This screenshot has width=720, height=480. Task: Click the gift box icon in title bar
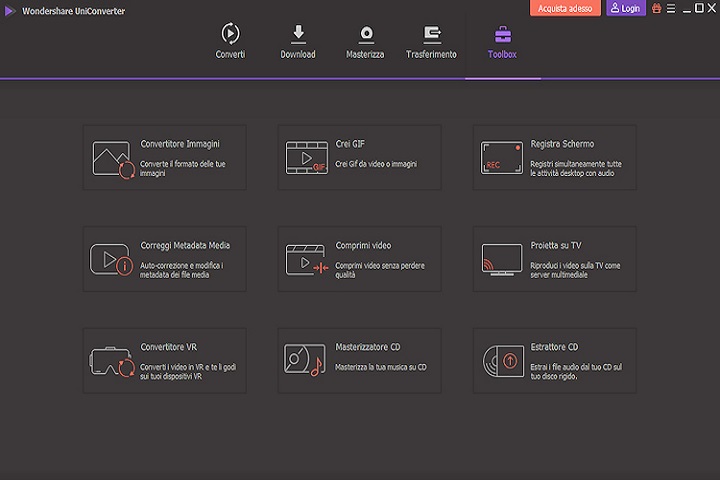pyautogui.click(x=657, y=8)
